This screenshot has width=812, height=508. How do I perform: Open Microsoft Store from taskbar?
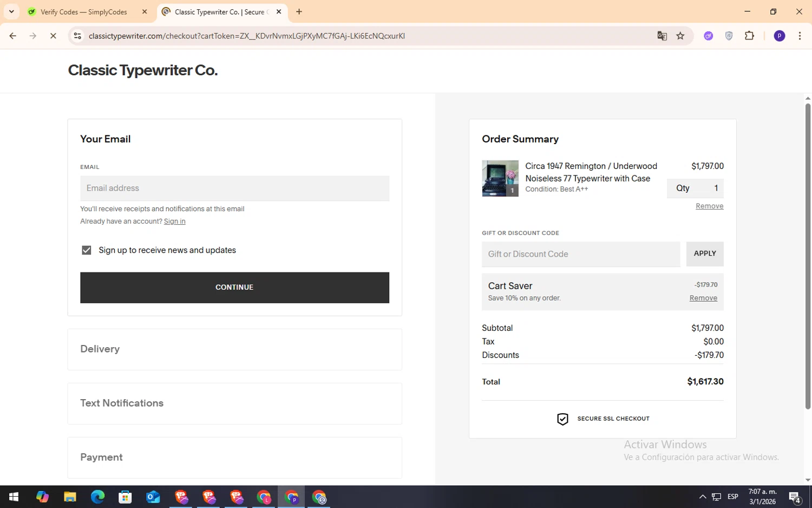pos(125,497)
